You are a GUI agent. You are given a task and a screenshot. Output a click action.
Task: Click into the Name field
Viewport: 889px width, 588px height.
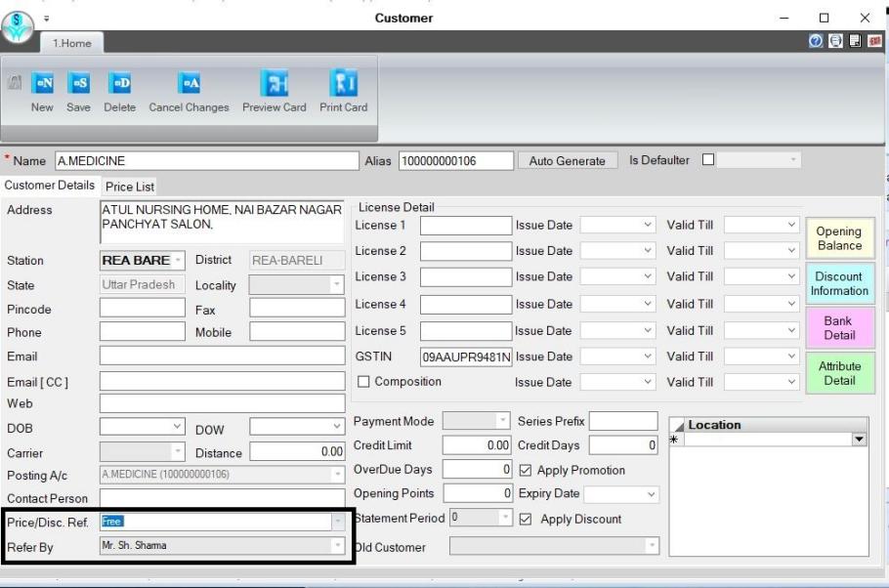coord(207,161)
